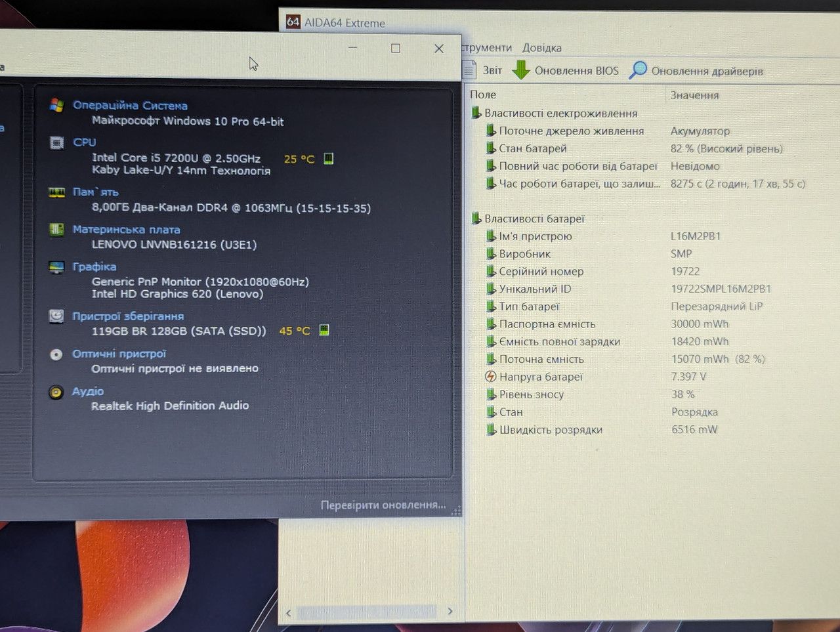The height and width of the screenshot is (632, 840).
Task: Click the magnifier driver update icon
Action: pos(637,70)
